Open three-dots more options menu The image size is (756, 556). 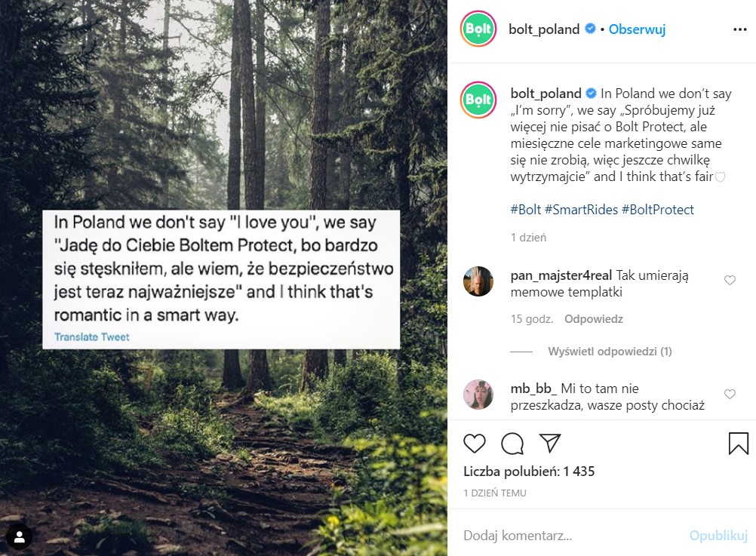pyautogui.click(x=739, y=30)
